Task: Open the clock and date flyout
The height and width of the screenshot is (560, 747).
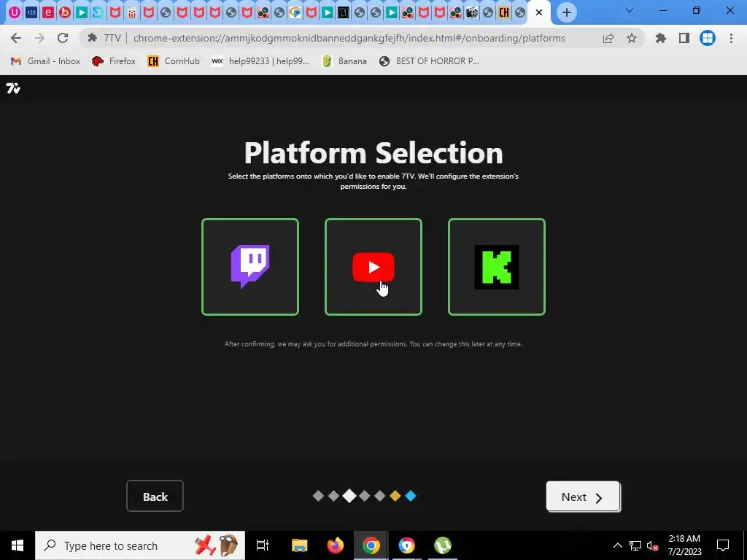Action: pos(684,545)
